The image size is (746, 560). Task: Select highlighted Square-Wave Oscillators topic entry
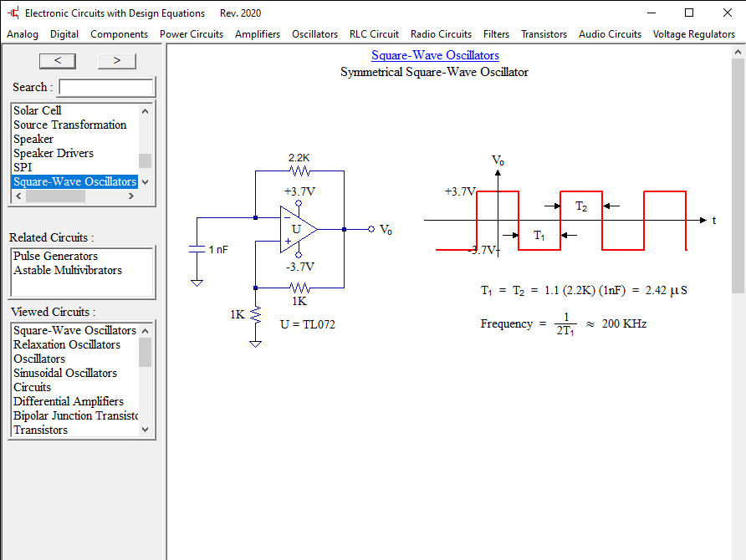pyautogui.click(x=74, y=181)
